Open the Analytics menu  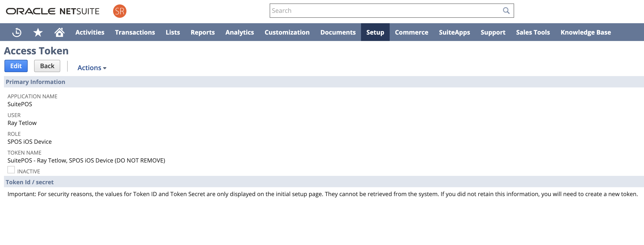240,32
